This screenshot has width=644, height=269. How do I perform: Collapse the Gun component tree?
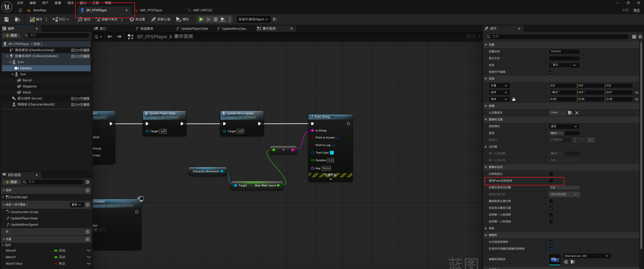tap(13, 75)
